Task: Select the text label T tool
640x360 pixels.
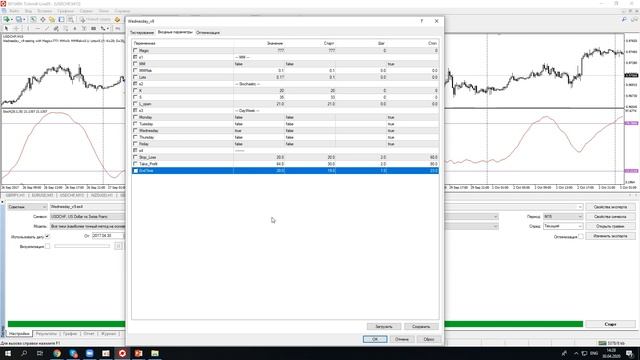Action: (x=84, y=29)
